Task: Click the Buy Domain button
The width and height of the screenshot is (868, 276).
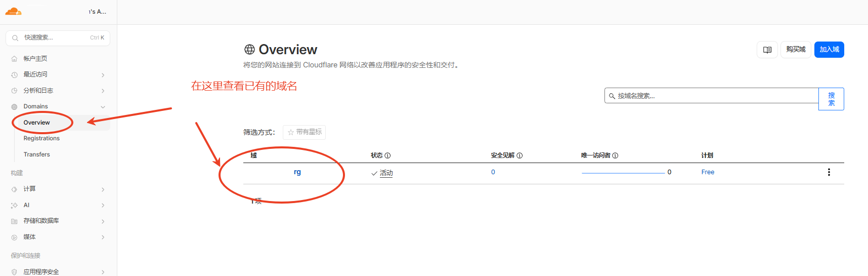Action: [795, 50]
